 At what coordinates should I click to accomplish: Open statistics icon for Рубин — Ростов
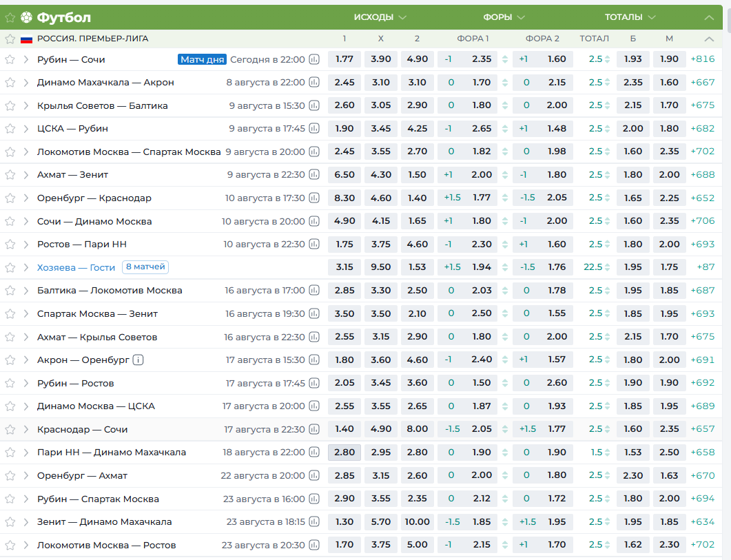click(314, 383)
